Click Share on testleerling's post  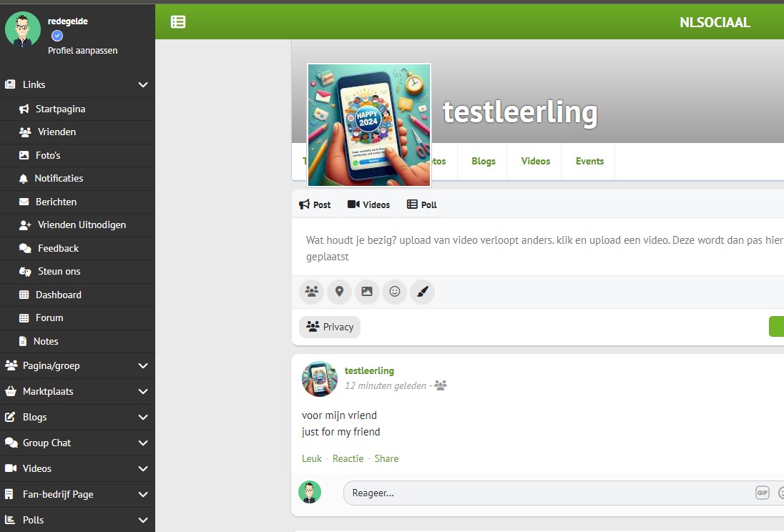coord(386,459)
